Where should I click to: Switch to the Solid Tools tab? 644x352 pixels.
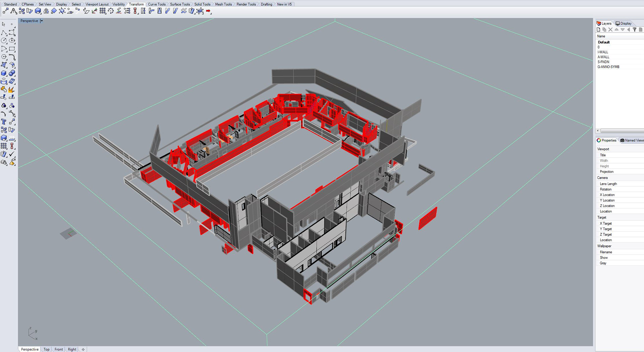coord(202,4)
